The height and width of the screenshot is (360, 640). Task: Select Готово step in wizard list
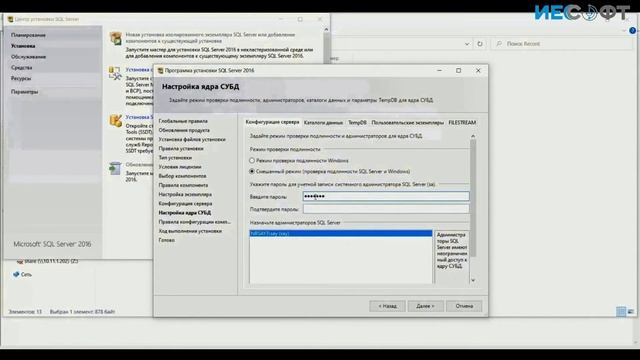(167, 240)
